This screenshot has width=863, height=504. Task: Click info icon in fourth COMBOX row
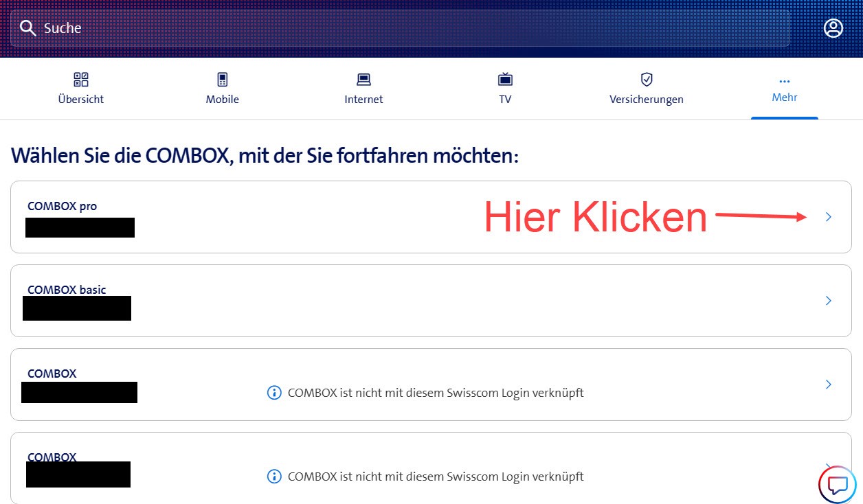click(x=273, y=477)
